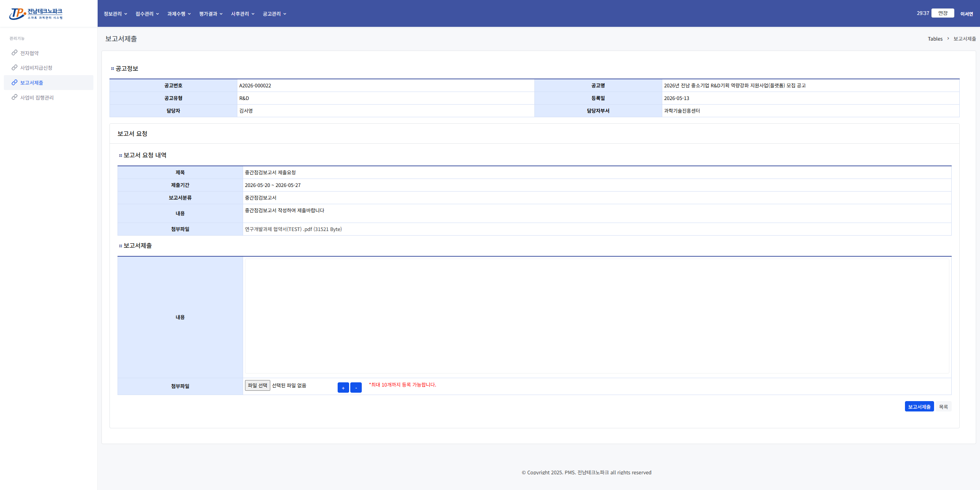Viewport: 980px width, 490px height.
Task: Expand the 정보관리 menu chevron
Action: 126,14
